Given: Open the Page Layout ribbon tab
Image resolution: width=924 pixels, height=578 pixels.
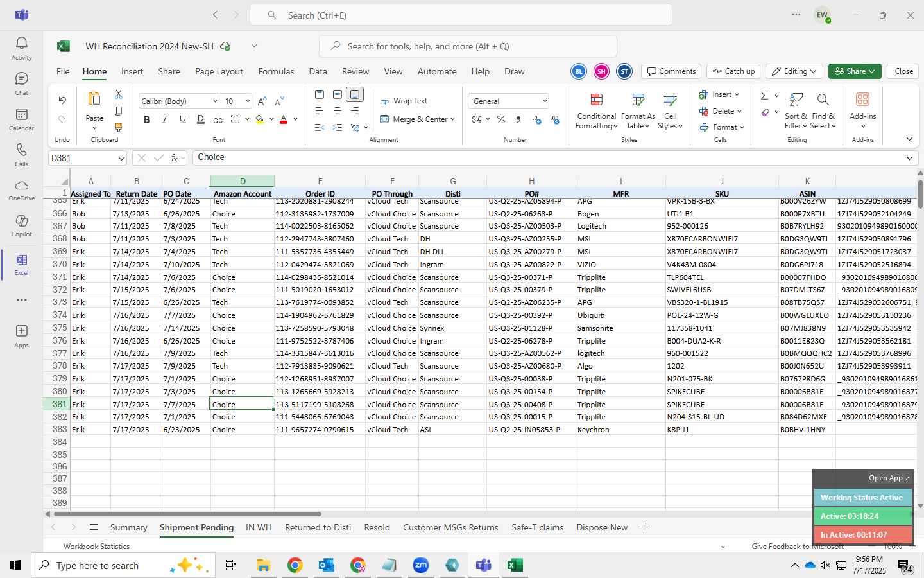Looking at the screenshot, I should pyautogui.click(x=219, y=71).
